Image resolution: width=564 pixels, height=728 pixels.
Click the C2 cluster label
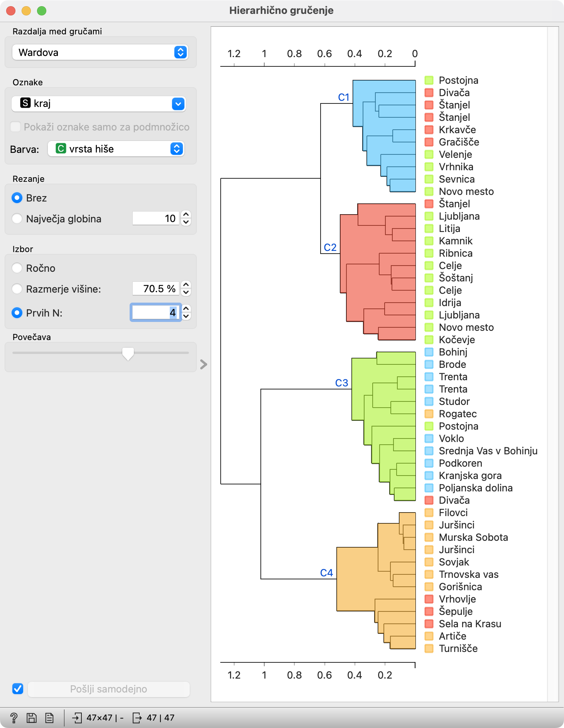tap(330, 247)
